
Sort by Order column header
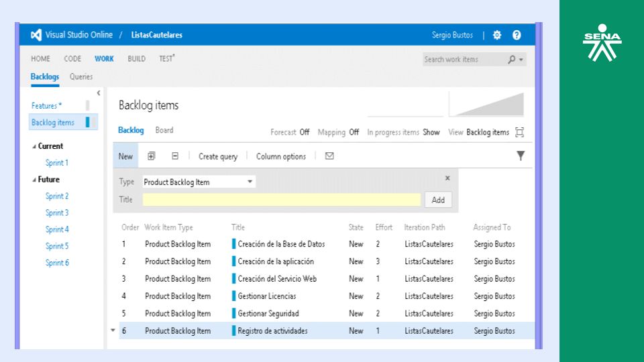pos(129,227)
